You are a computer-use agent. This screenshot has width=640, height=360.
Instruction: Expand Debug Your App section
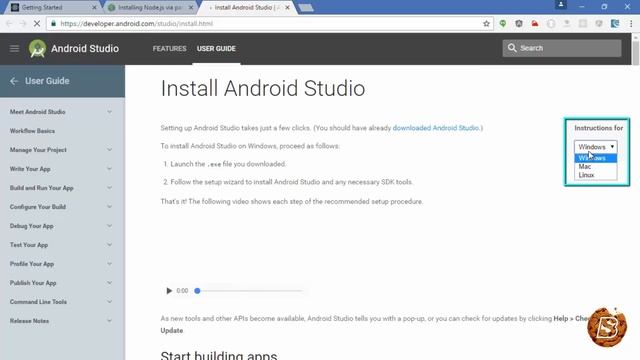click(109, 226)
